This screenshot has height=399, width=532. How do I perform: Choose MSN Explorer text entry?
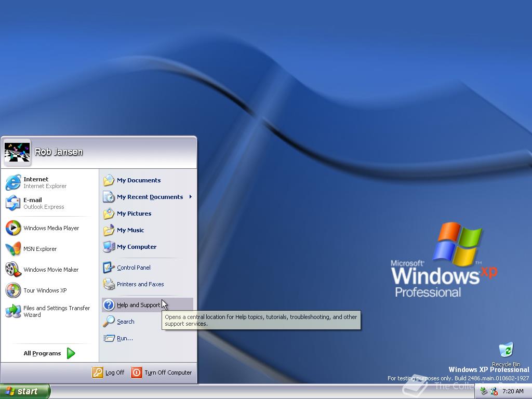40,249
